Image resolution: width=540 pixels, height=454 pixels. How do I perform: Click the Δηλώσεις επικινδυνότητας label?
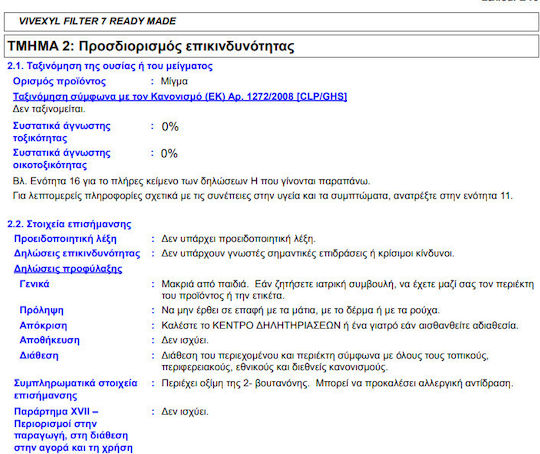tap(77, 254)
